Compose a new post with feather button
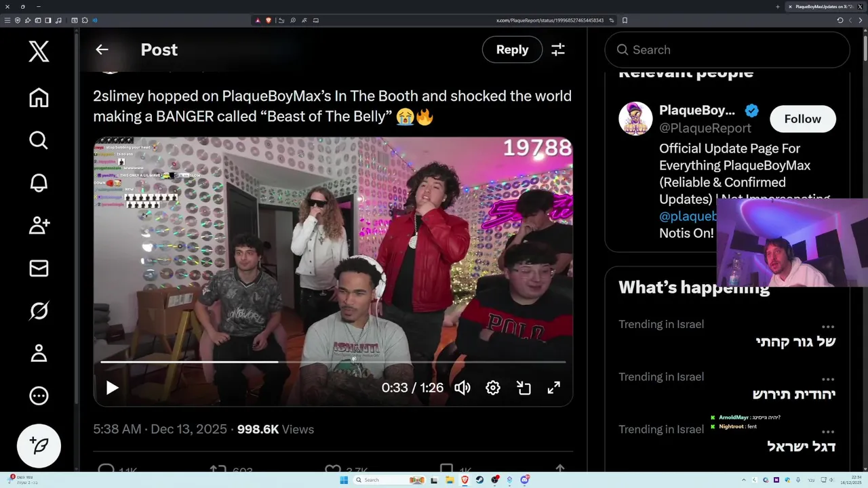This screenshot has height=488, width=868. click(x=39, y=445)
